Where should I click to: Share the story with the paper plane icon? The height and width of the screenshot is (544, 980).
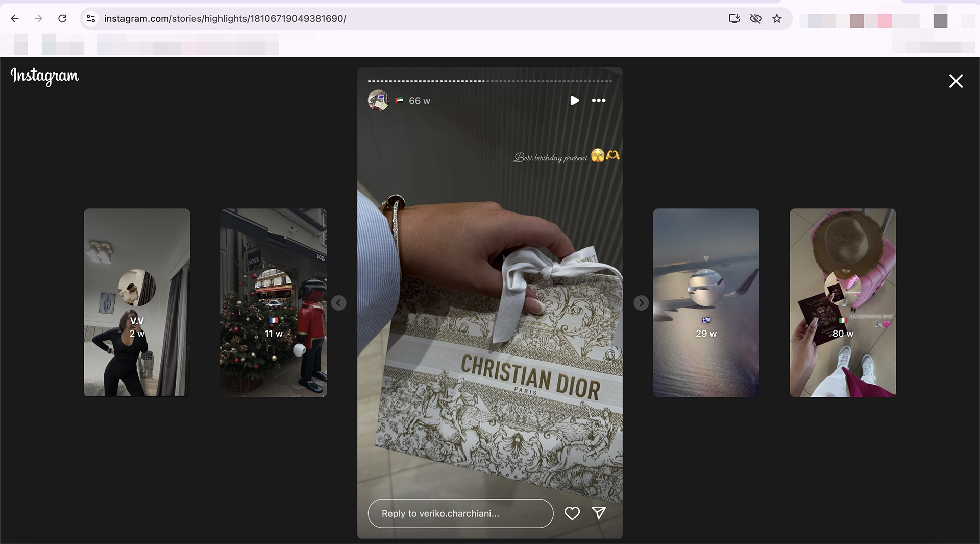[599, 513]
